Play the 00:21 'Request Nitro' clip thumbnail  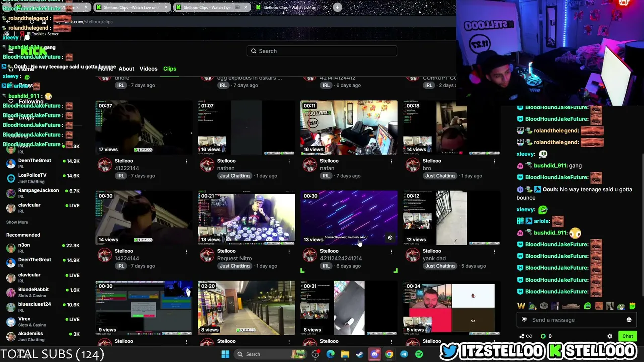point(247,218)
